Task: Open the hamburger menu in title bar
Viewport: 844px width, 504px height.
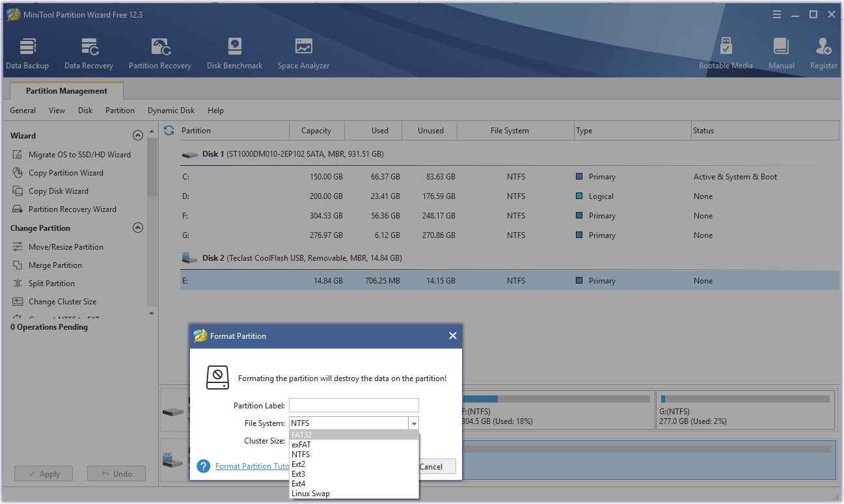Action: [777, 14]
